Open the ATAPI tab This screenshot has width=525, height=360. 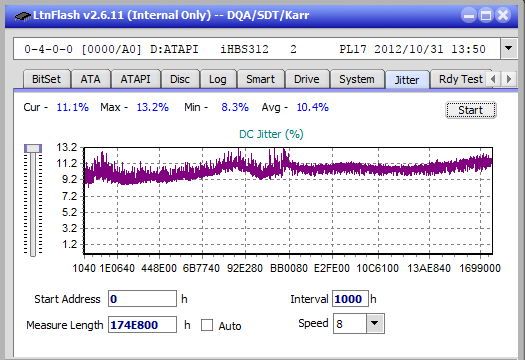click(x=136, y=79)
